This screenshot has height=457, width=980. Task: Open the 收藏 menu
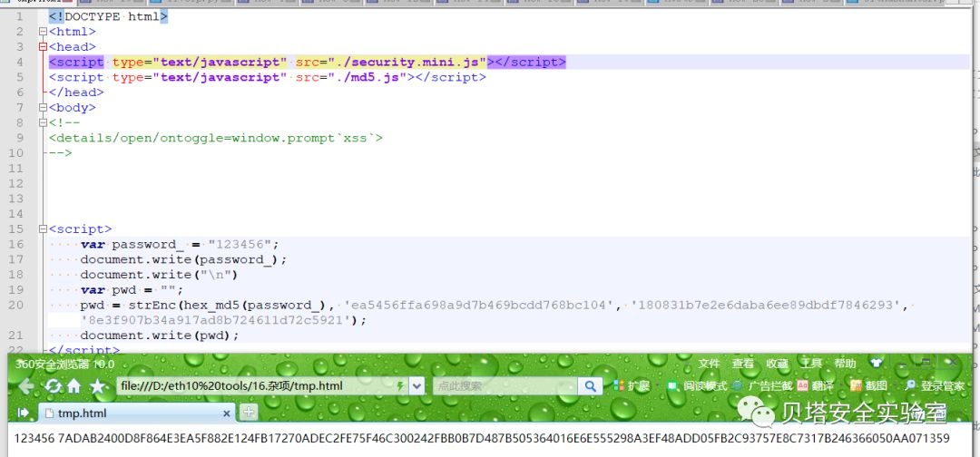coord(778,364)
